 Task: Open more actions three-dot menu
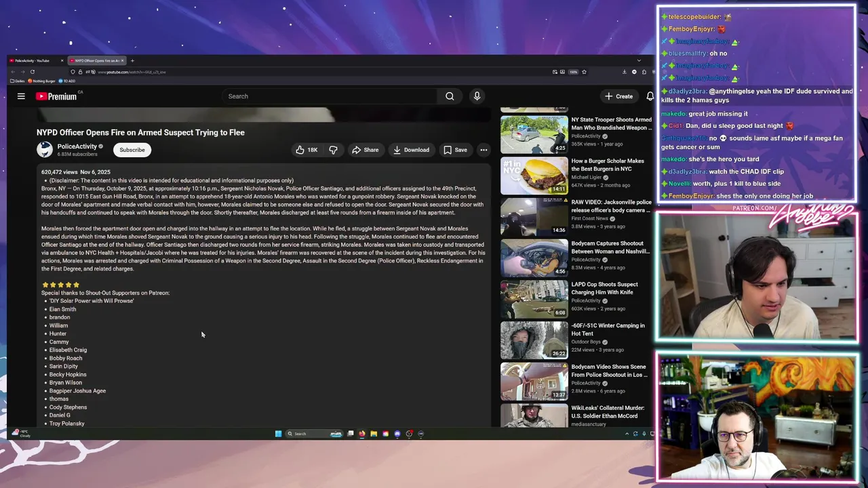(x=484, y=150)
